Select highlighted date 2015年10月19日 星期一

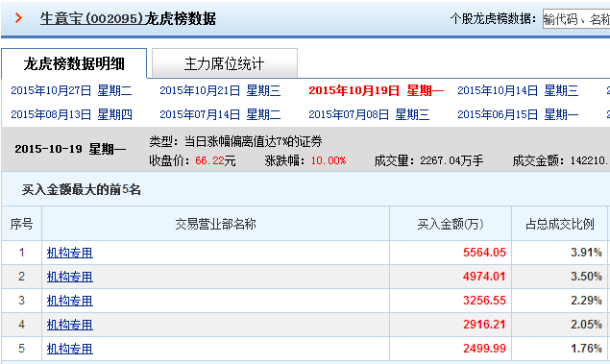(x=377, y=90)
